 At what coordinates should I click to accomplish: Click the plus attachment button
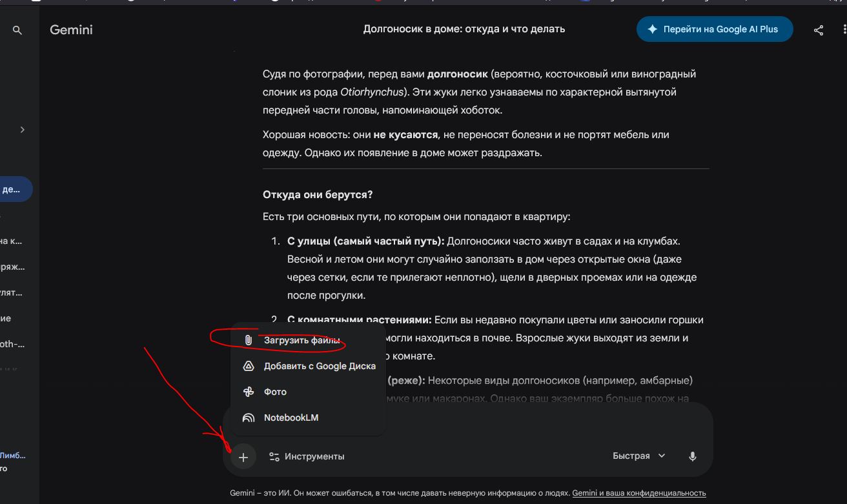pos(243,457)
